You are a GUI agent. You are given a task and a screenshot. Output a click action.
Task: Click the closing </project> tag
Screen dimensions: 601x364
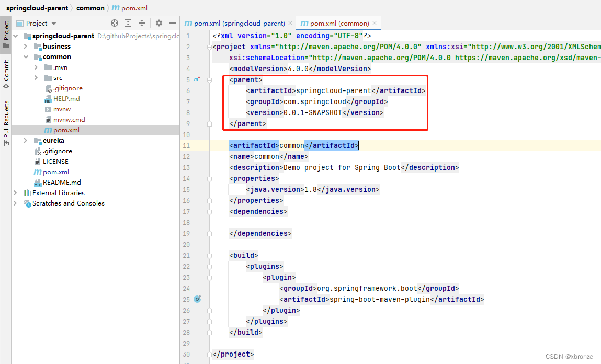click(233, 355)
